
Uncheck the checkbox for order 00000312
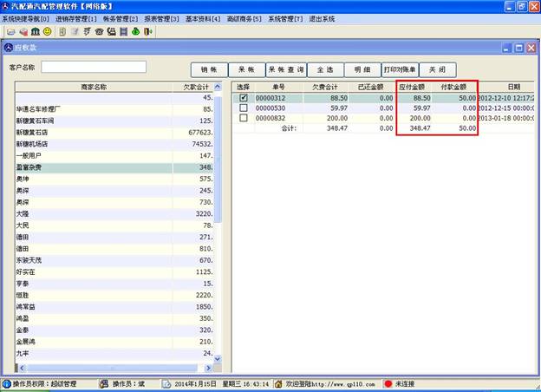click(244, 99)
